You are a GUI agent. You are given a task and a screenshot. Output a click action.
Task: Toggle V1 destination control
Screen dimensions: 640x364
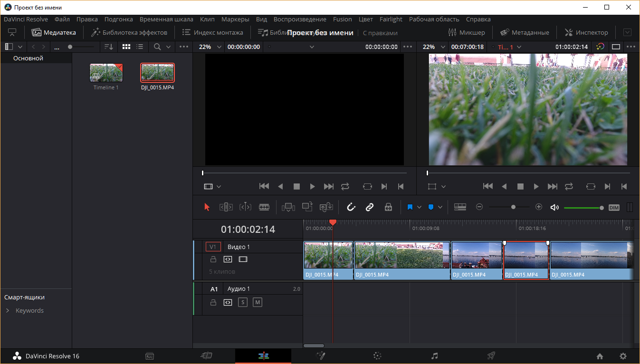click(x=213, y=247)
